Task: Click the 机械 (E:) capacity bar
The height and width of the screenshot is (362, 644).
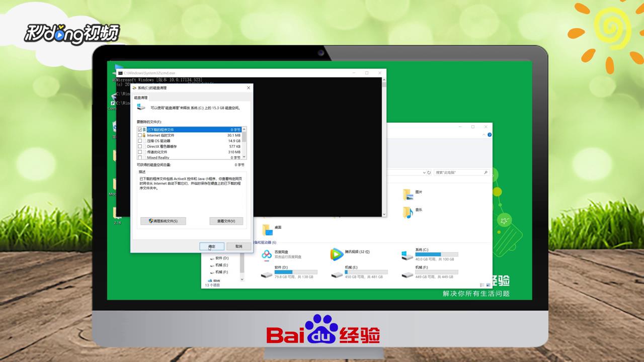Action: pos(366,272)
